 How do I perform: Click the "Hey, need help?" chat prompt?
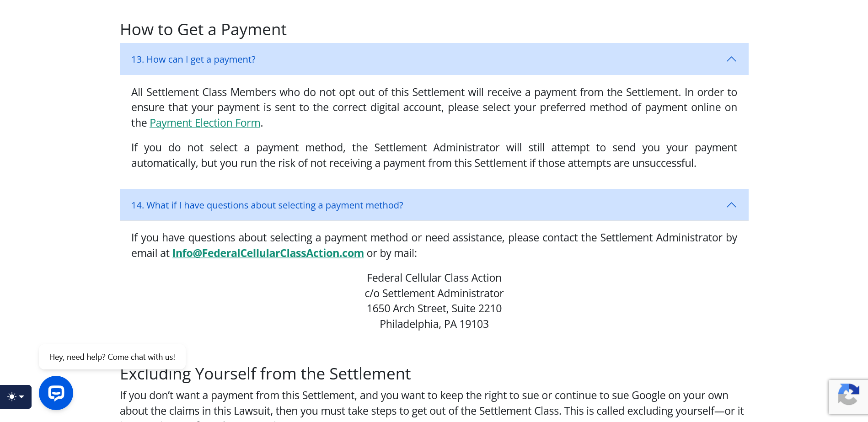pos(112,357)
